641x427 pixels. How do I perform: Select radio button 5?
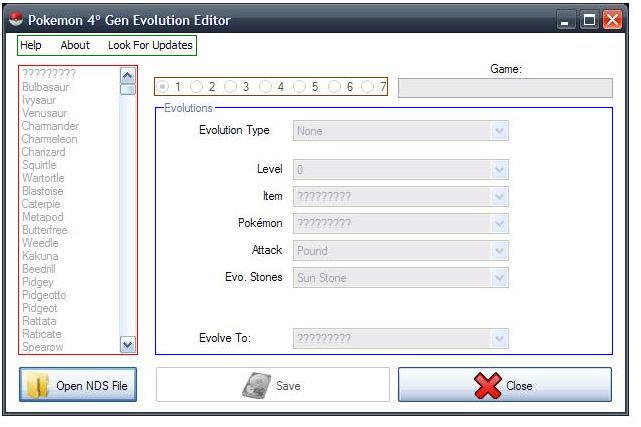click(300, 87)
